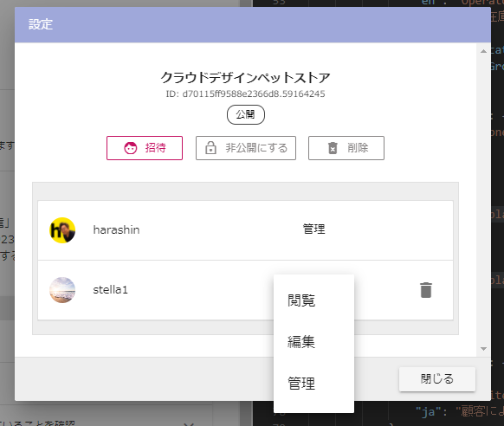The image size is (504, 426).
Task: Click the trash icon inside 削除 button
Action: point(333,148)
